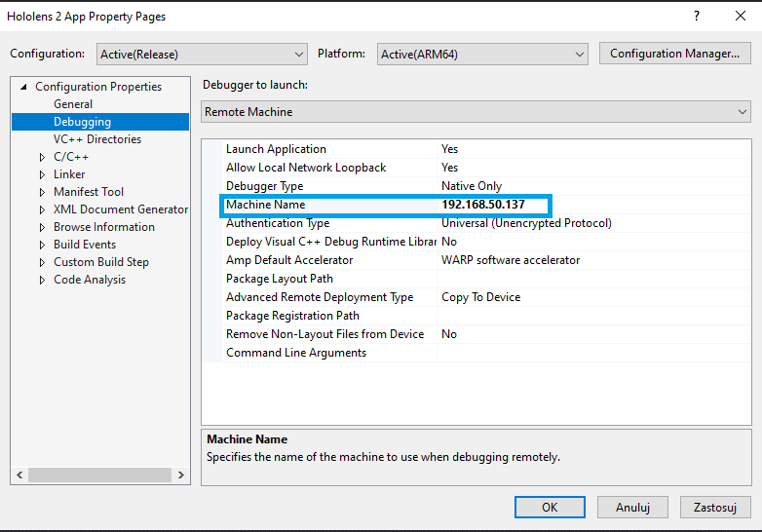Image resolution: width=762 pixels, height=532 pixels.
Task: Click the Copy To Device value
Action: tap(480, 297)
